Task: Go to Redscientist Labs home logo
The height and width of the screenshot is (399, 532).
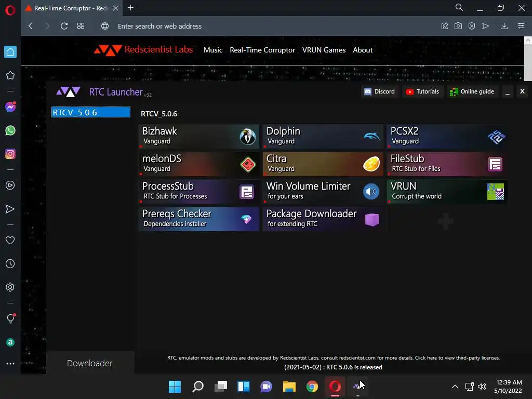Action: pyautogui.click(x=143, y=50)
